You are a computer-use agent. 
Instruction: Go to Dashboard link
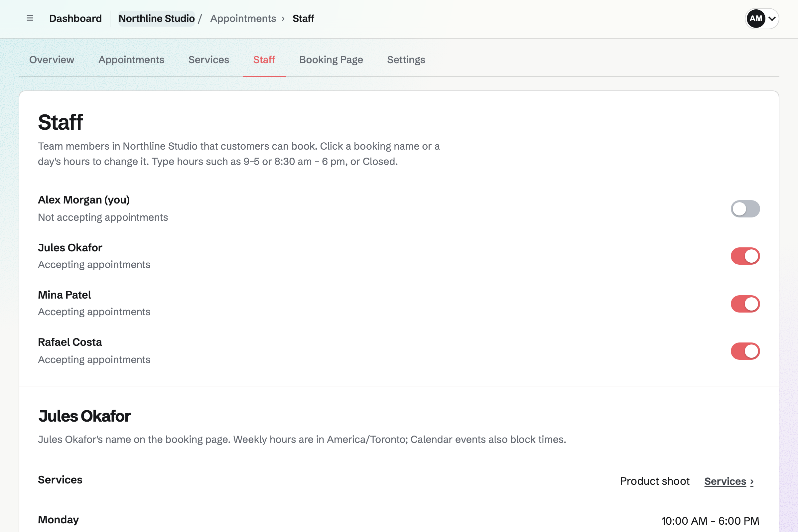click(x=75, y=18)
